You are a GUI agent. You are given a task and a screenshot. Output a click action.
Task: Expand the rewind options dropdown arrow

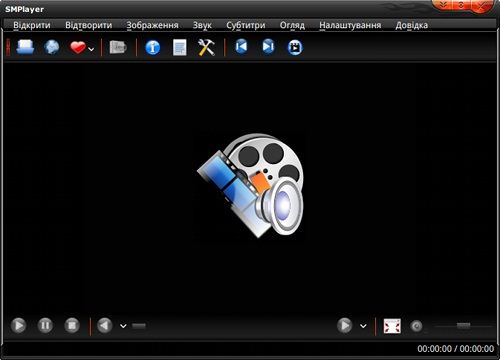(123, 326)
